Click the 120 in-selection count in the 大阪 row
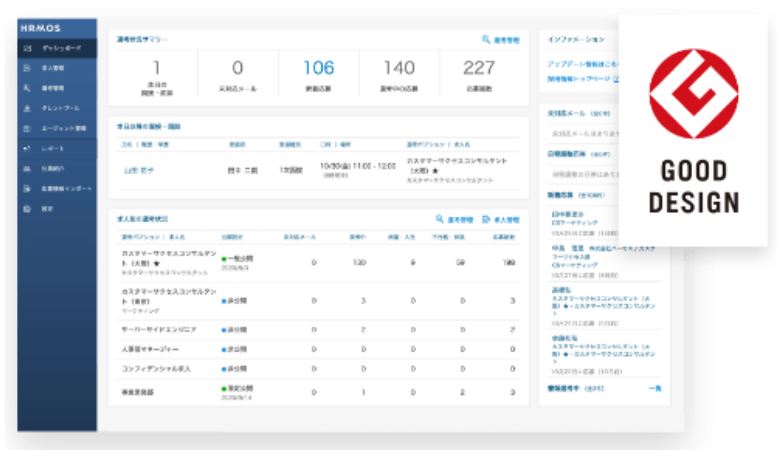Image resolution: width=777 pixels, height=450 pixels. 359,262
